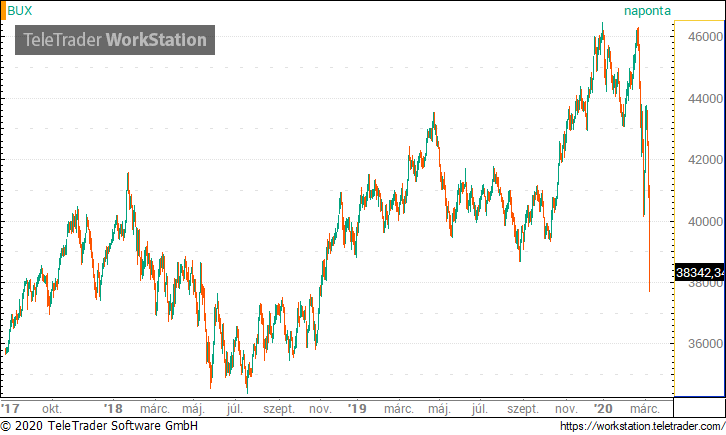
Task: Click the júl. label after '18
Action: pyautogui.click(x=235, y=410)
